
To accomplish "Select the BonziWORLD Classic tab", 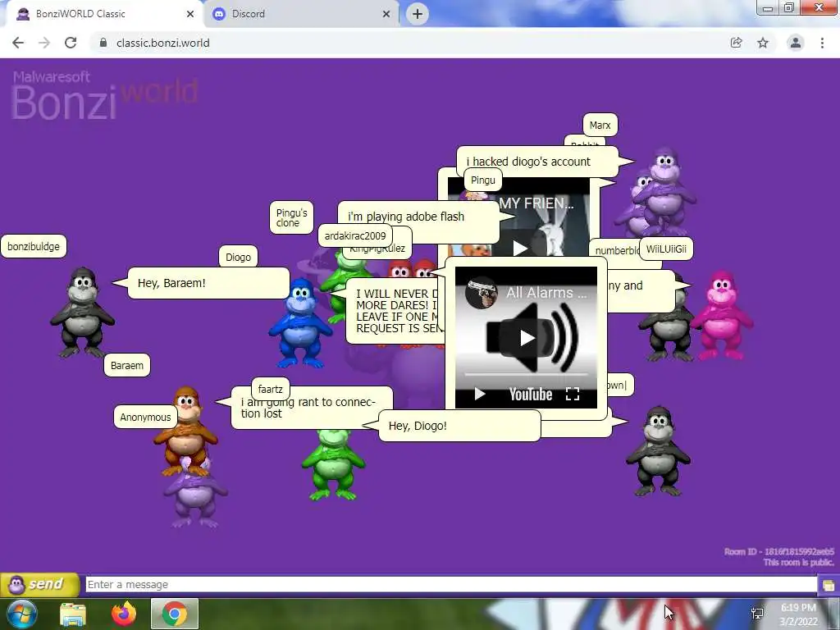I will tap(105, 14).
